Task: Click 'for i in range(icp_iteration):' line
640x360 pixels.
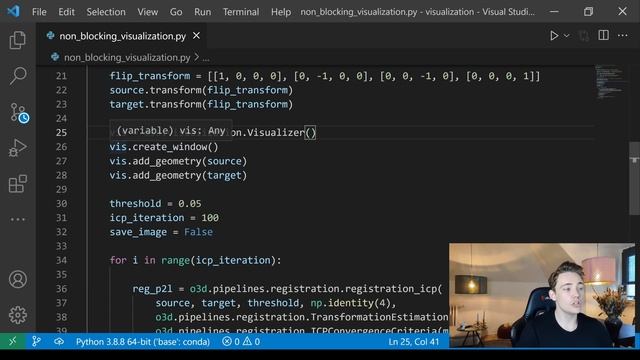Action: pos(195,260)
